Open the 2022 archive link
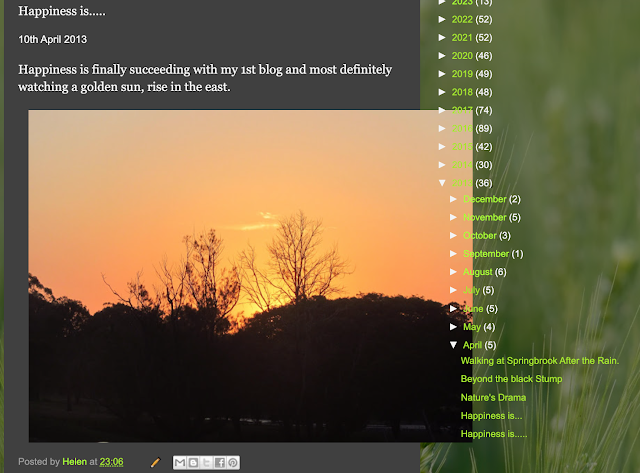Screen dimensions: 640x473 tap(462, 20)
